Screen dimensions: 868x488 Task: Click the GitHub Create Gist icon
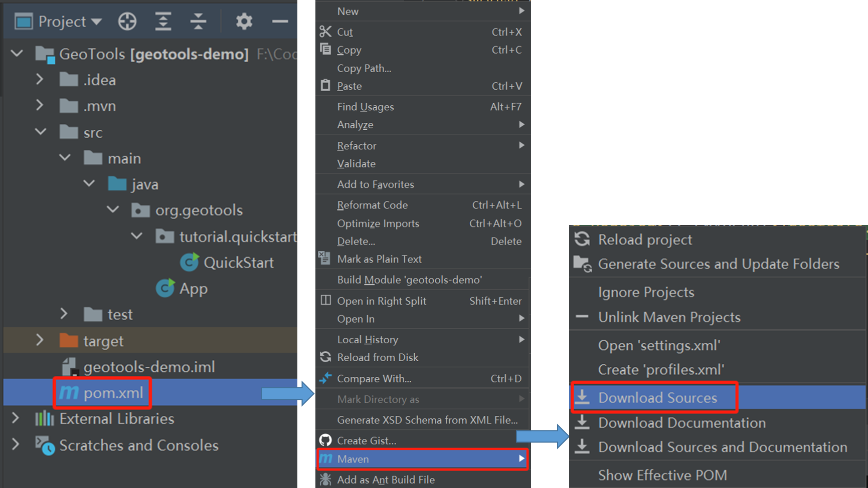[325, 440]
